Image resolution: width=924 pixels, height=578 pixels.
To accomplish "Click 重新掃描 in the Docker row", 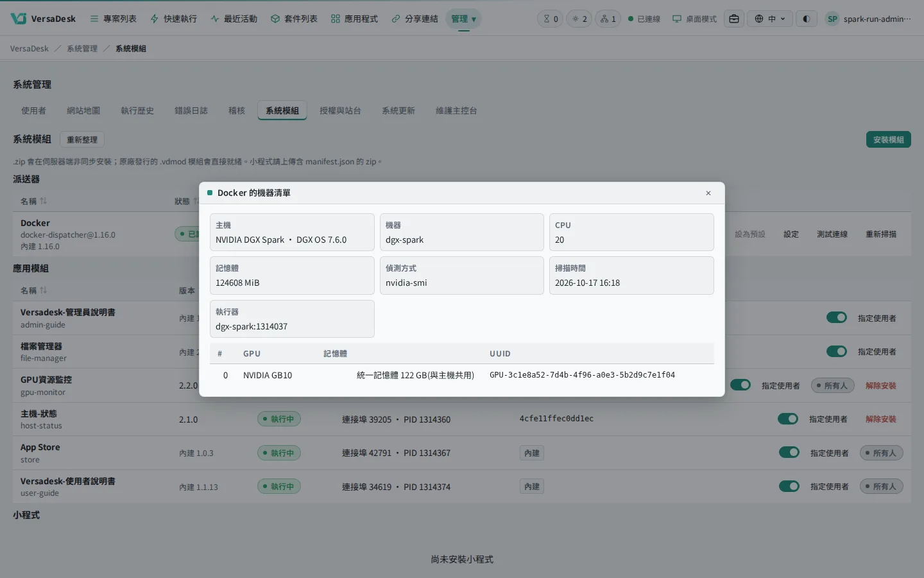I will click(881, 234).
